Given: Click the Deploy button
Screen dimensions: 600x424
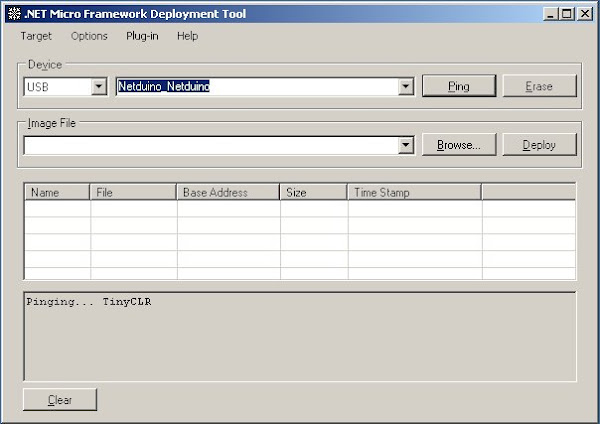Looking at the screenshot, I should (539, 145).
